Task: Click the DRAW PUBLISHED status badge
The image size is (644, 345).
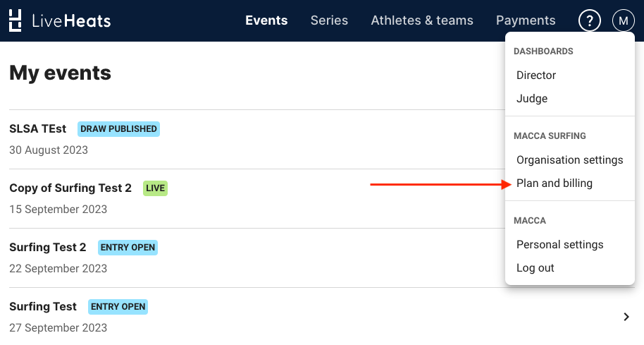Action: tap(118, 129)
